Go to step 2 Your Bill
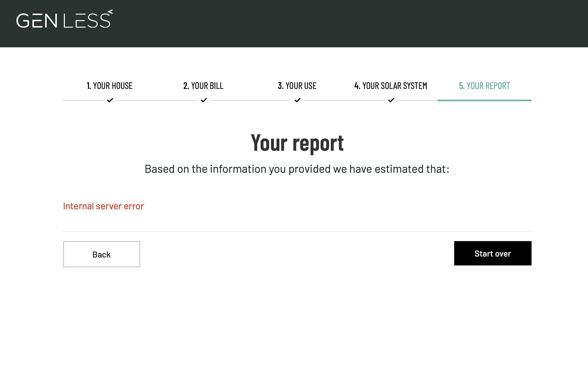Screen dimensions: 588x375 pyautogui.click(x=203, y=86)
